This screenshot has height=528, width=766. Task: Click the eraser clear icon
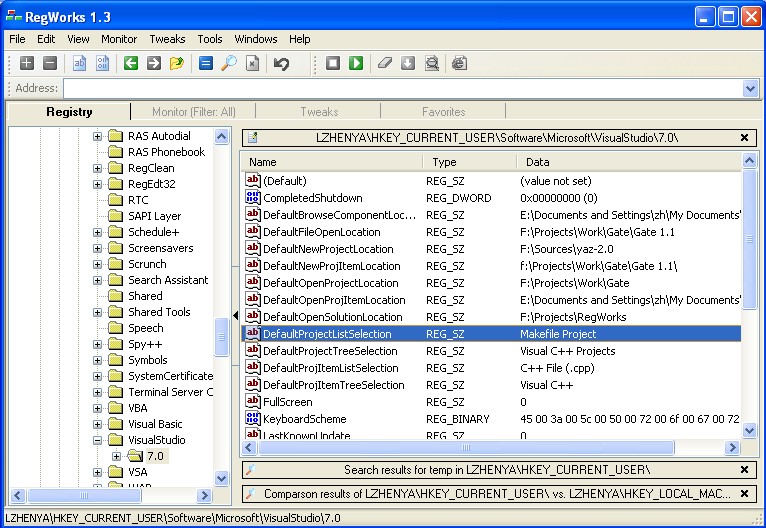(385, 63)
